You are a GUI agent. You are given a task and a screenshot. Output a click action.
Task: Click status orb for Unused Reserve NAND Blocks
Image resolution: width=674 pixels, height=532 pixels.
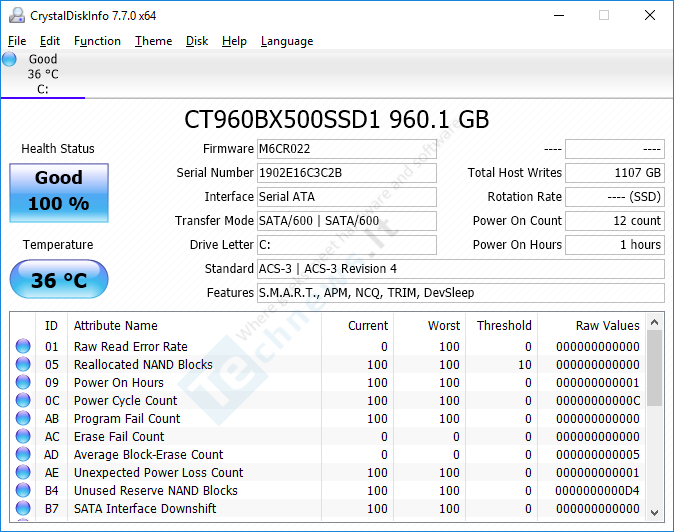(23, 490)
